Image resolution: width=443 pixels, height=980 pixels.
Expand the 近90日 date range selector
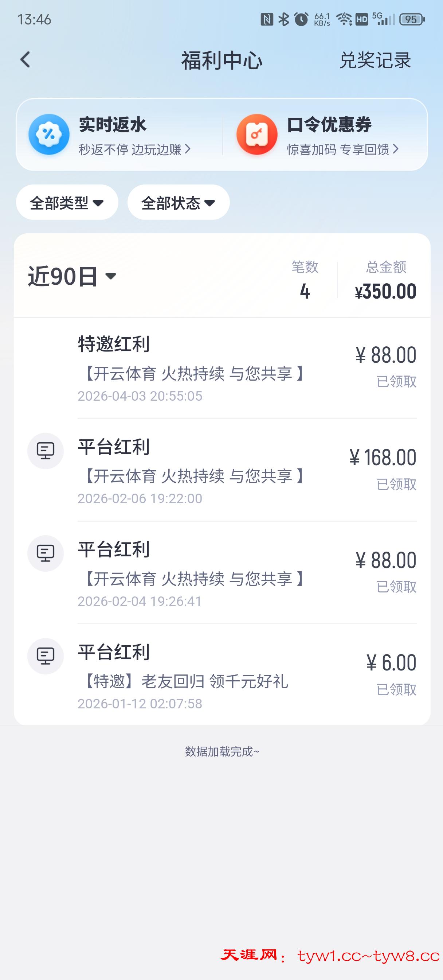[72, 276]
